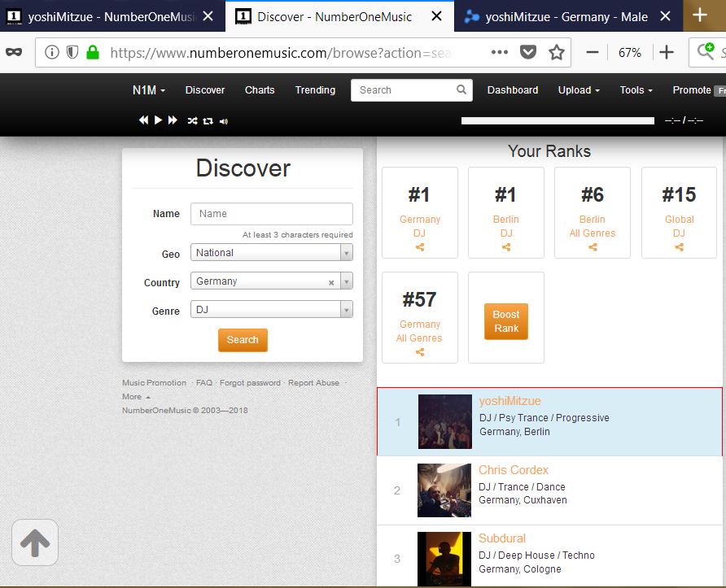The height and width of the screenshot is (588, 726).
Task: Mute the player volume icon
Action: pyautogui.click(x=224, y=122)
